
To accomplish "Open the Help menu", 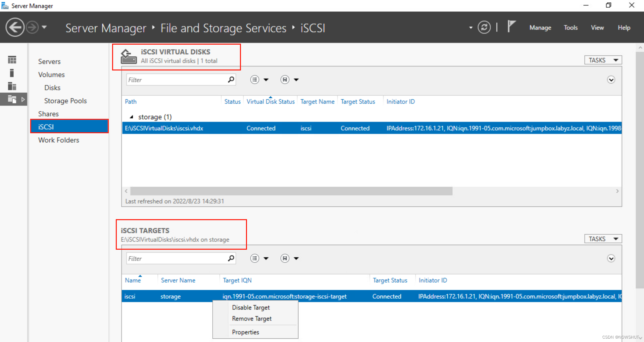I will pyautogui.click(x=624, y=28).
